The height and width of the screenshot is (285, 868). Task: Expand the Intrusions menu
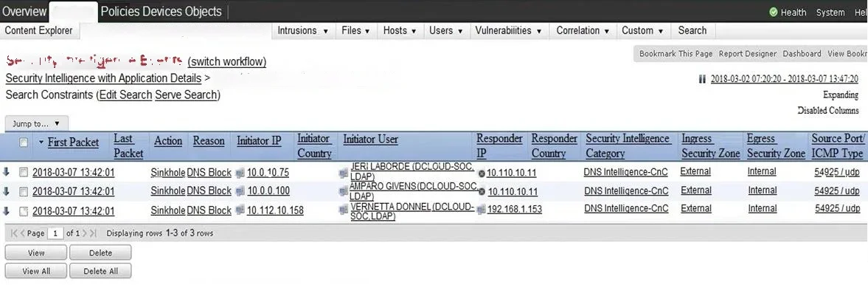click(x=303, y=30)
